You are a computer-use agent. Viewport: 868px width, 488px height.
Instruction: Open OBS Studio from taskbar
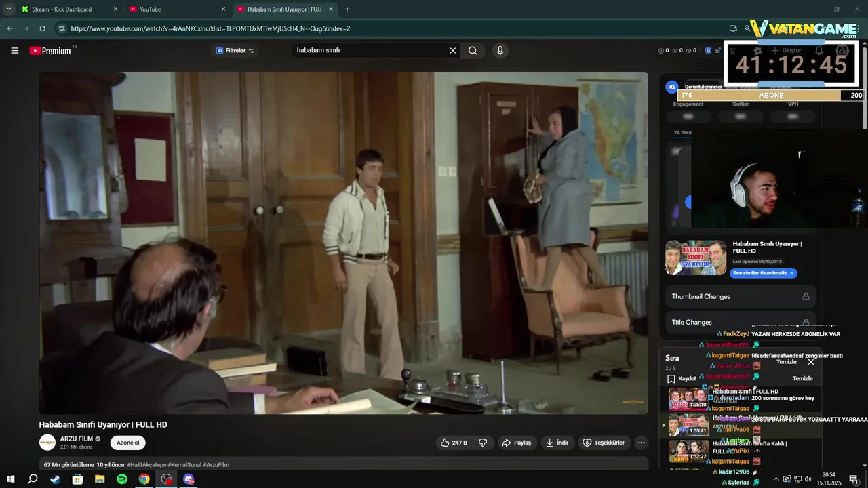click(166, 479)
